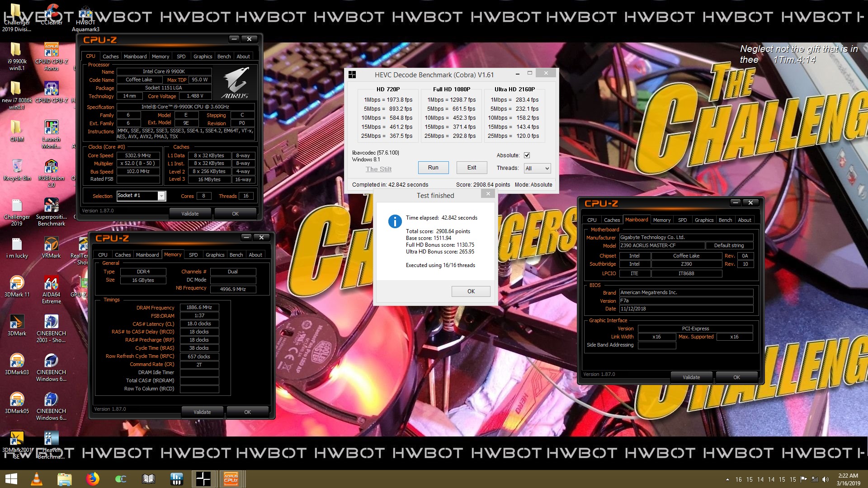Image resolution: width=868 pixels, height=488 pixels.
Task: Open 3DMark03 desktop icon
Action: pos(17,364)
